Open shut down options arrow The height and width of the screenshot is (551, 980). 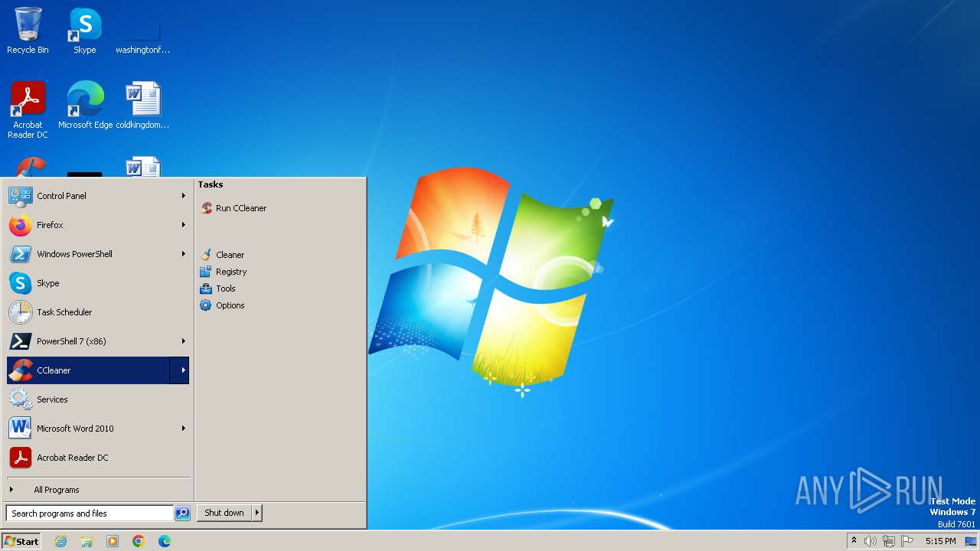(x=257, y=513)
